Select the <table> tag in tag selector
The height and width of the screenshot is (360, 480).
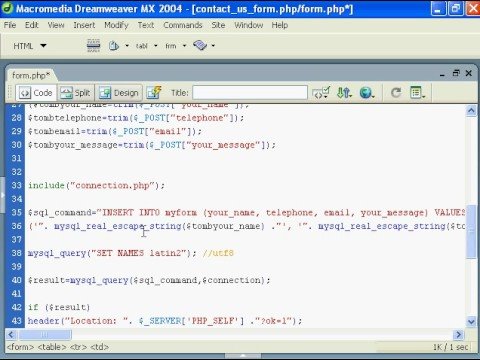[52, 347]
